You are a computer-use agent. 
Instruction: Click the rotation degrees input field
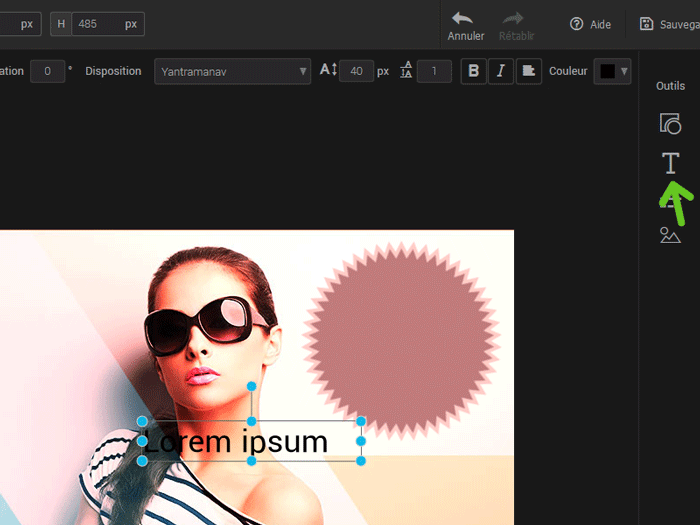(47, 71)
